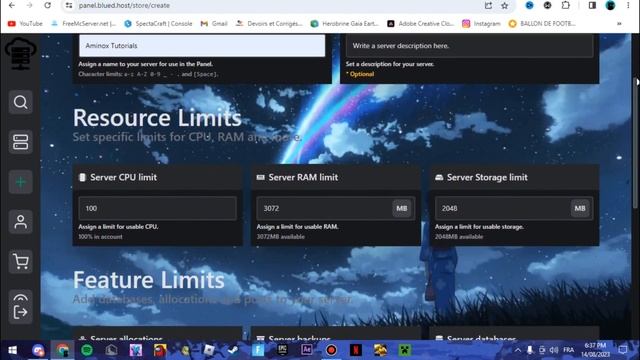Click the server name field with Aminox Tutorials
Viewport: 640px width, 360px height.
coord(202,45)
